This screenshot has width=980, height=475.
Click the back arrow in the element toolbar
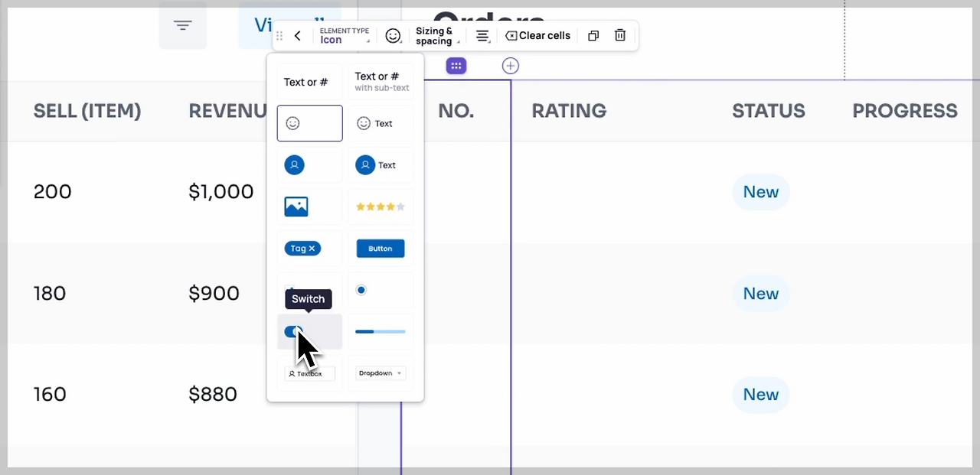(x=298, y=36)
